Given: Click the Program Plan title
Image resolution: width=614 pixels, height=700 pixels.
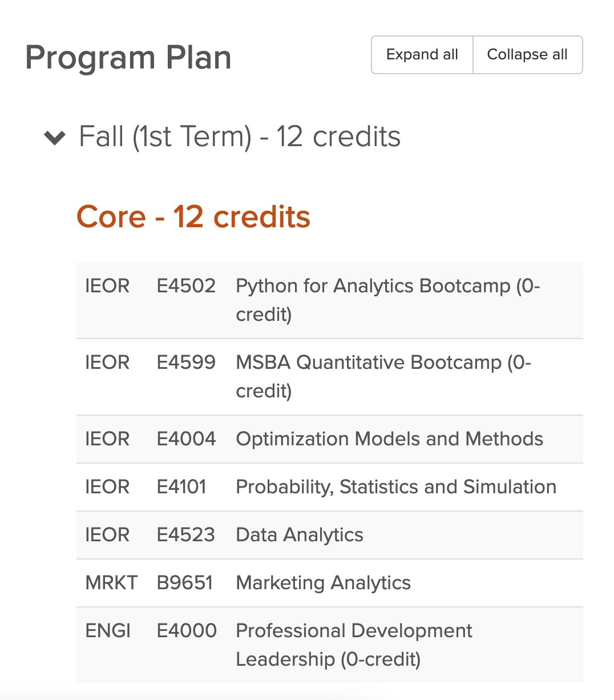Looking at the screenshot, I should (x=128, y=58).
